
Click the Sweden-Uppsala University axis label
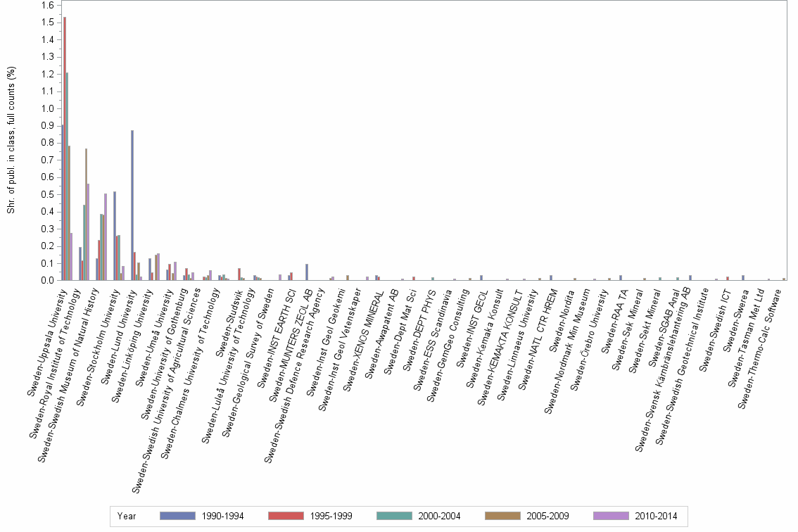coord(47,343)
